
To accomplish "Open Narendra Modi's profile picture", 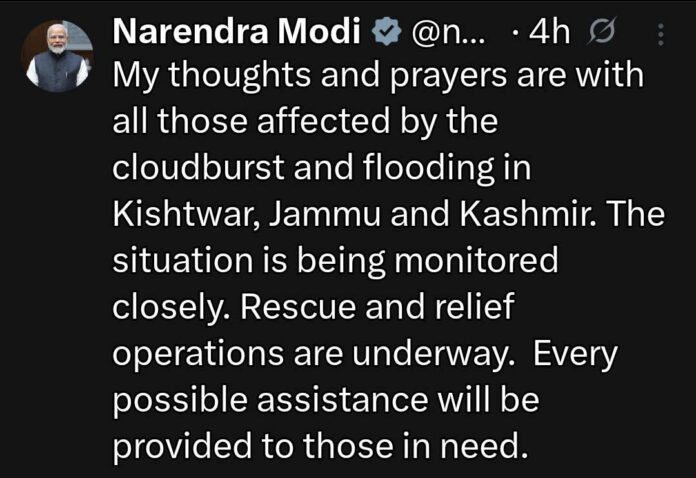I will (56, 55).
